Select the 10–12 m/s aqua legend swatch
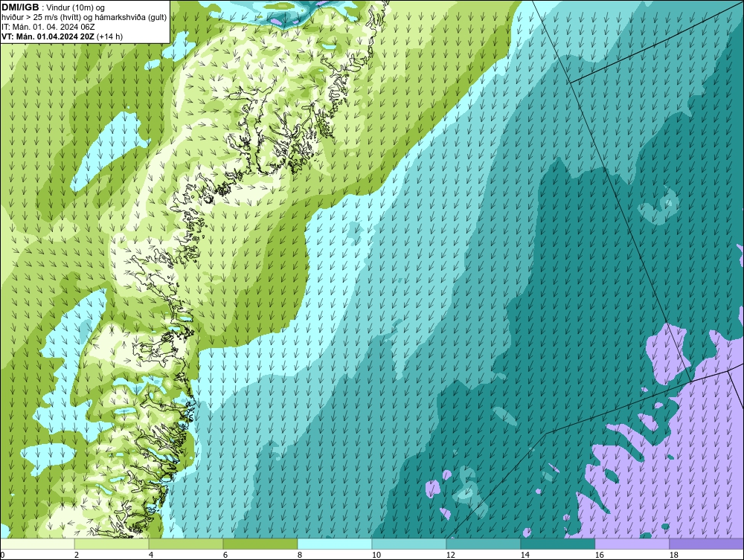 click(409, 544)
